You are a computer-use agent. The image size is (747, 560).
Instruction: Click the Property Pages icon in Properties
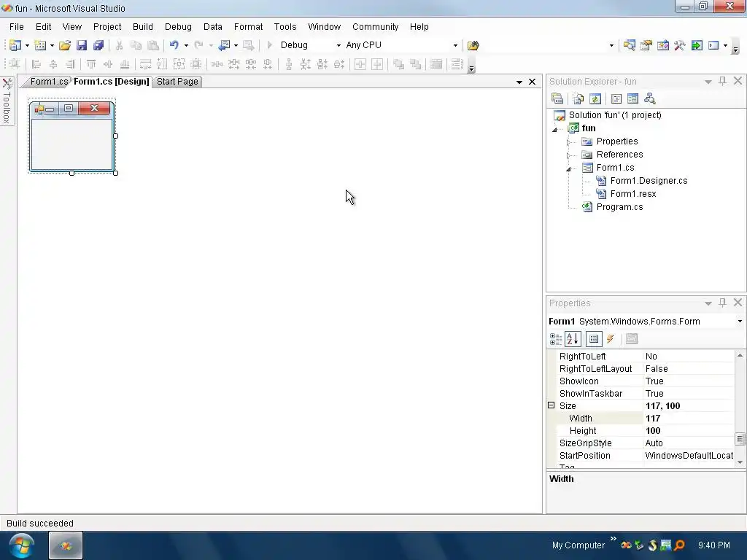point(632,339)
